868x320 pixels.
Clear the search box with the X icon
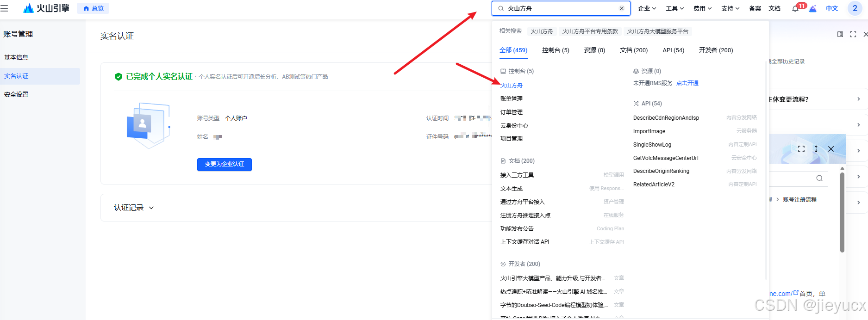tap(622, 8)
